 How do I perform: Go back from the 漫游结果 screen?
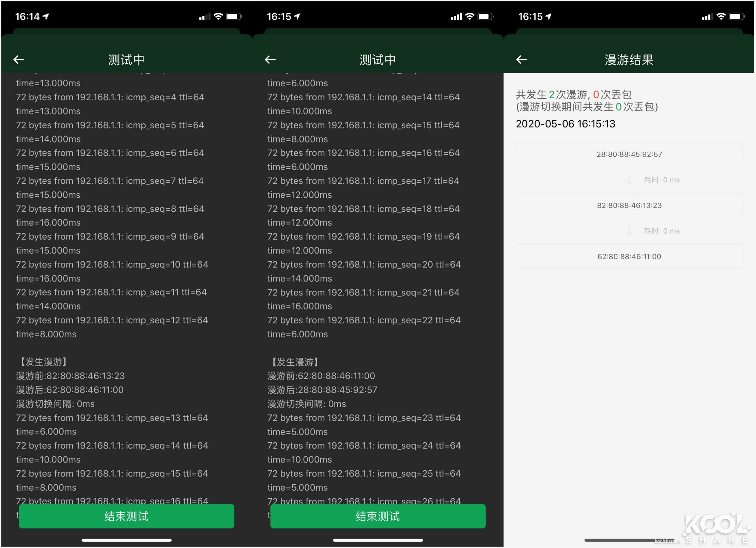pos(522,60)
